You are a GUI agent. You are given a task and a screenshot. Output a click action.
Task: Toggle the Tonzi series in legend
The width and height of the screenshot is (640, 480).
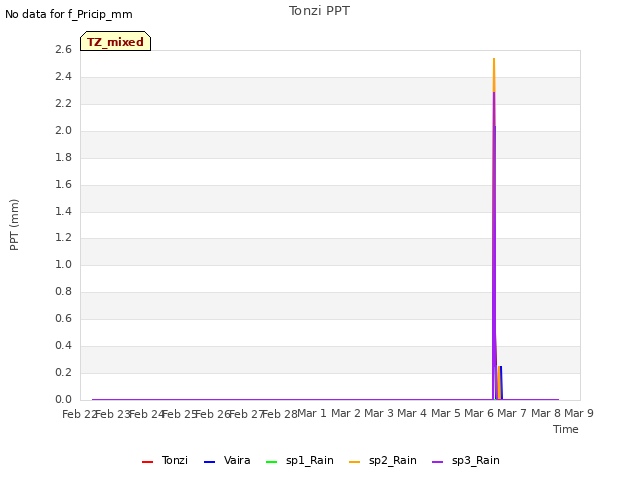tap(165, 460)
